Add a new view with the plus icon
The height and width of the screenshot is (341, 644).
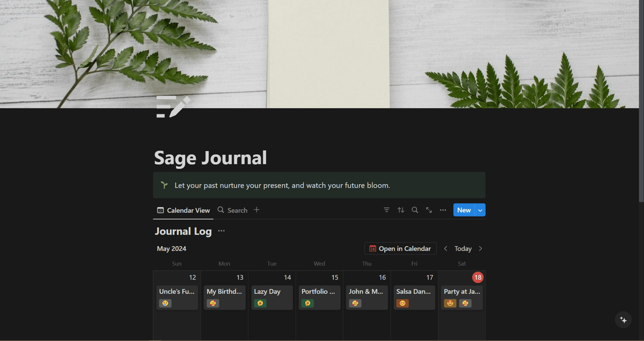click(x=257, y=210)
